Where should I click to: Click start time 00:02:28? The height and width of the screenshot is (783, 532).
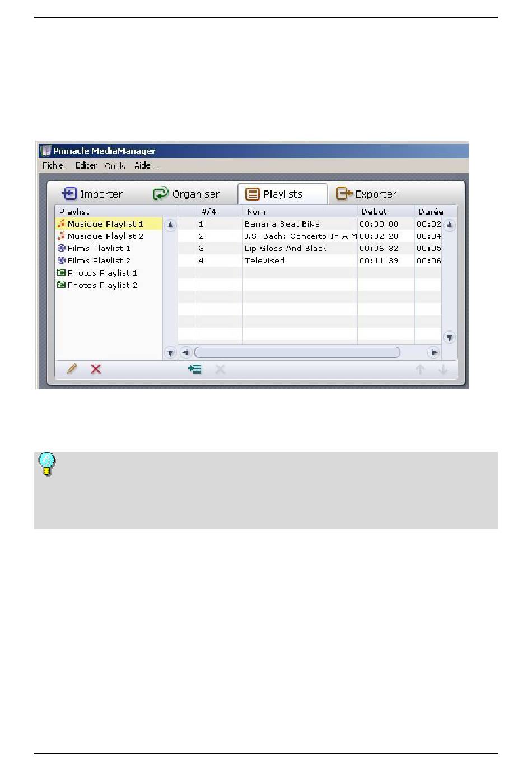coord(379,236)
